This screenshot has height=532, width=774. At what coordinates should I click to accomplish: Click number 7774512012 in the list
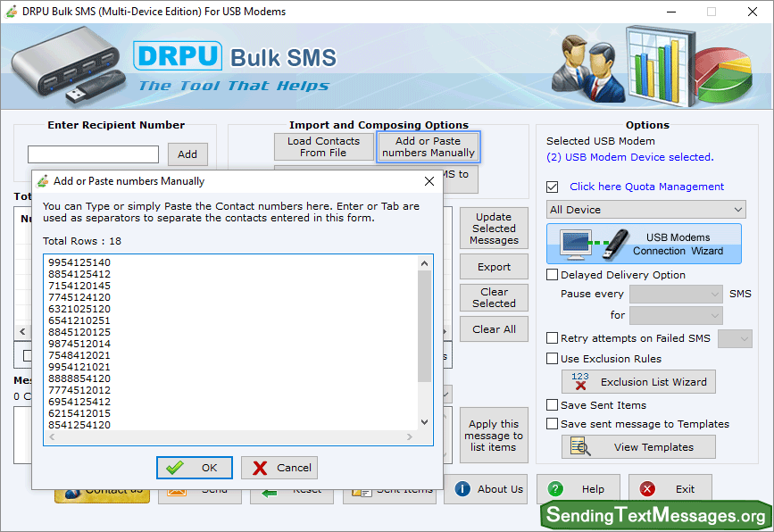79,390
